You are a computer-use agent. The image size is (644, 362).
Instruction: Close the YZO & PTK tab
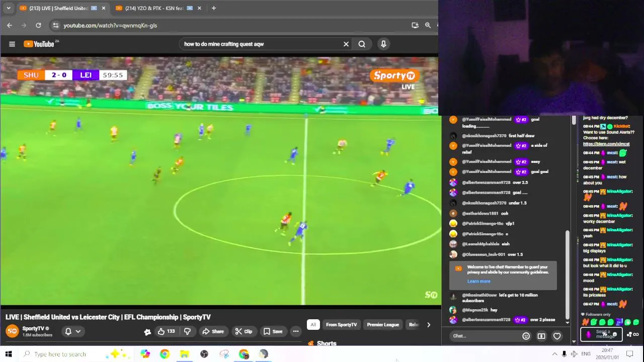tap(199, 8)
